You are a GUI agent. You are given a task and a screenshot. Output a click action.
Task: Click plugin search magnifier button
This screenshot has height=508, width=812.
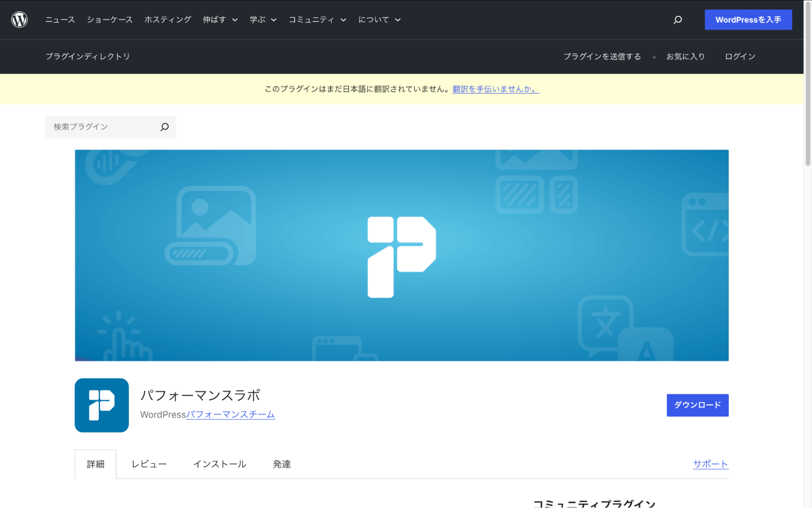click(x=165, y=127)
